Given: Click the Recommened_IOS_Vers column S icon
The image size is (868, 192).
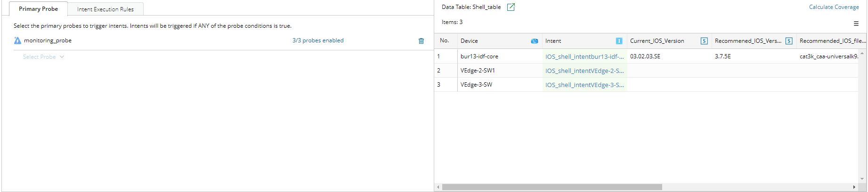Looking at the screenshot, I should [x=788, y=41].
